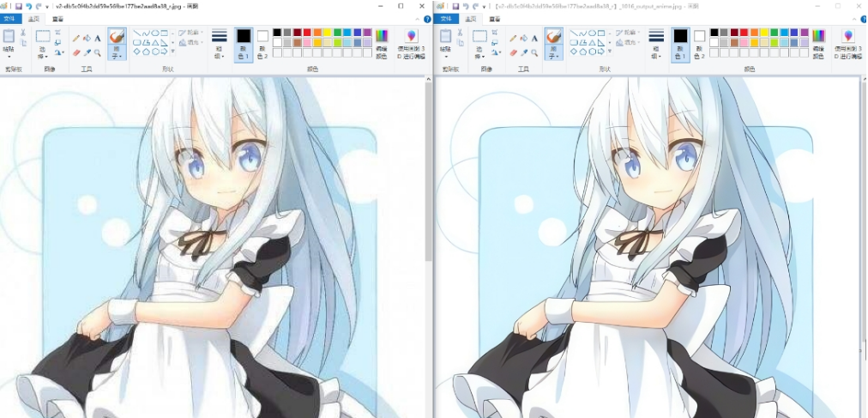Click Crop icon in right Paint window
Viewport: 868px width, 418px height.
coord(495,33)
